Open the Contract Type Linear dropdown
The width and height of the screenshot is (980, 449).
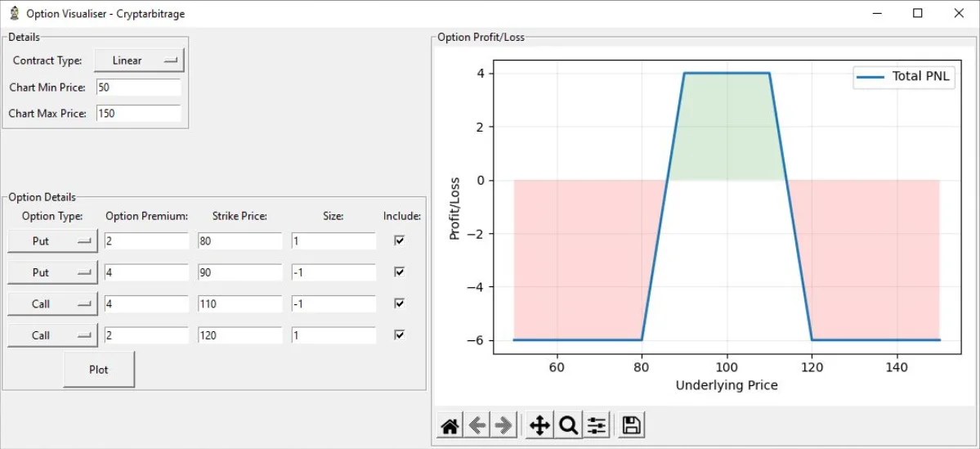click(140, 61)
